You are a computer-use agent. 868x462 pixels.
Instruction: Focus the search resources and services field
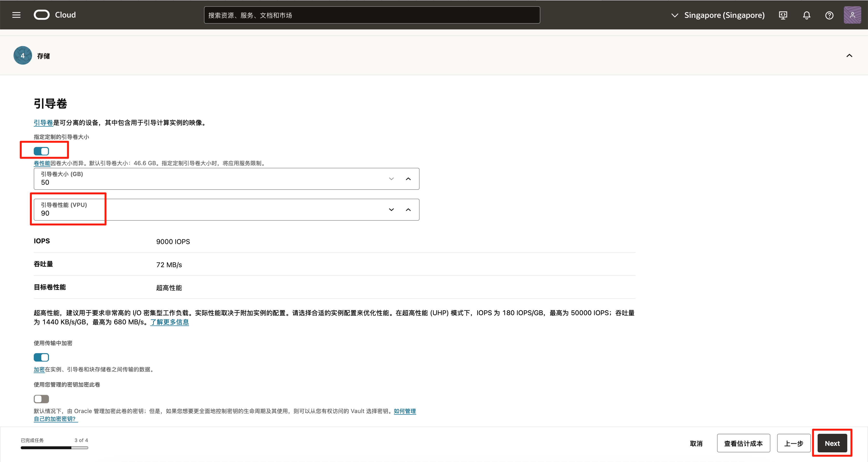click(x=372, y=15)
